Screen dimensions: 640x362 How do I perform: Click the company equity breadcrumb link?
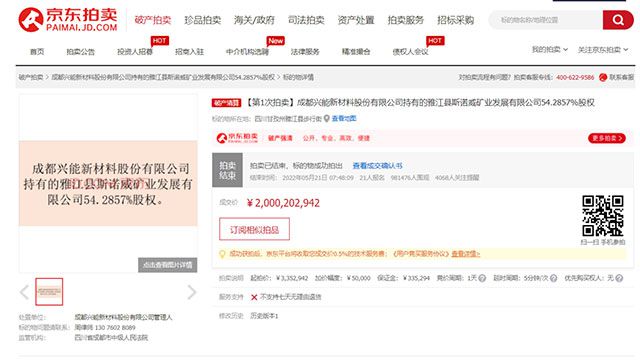click(x=163, y=77)
